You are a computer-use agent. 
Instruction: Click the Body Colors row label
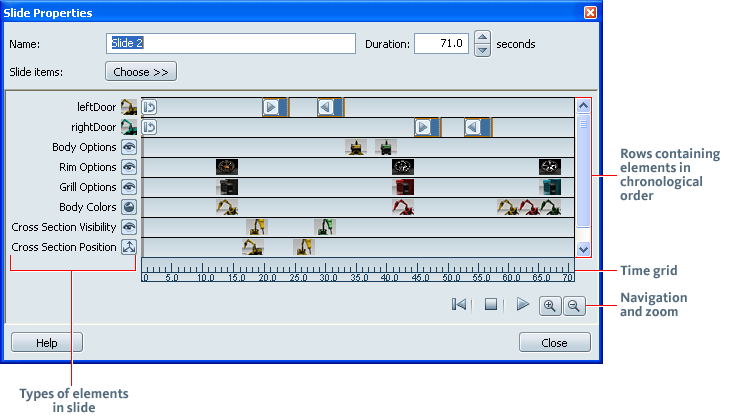(87, 207)
